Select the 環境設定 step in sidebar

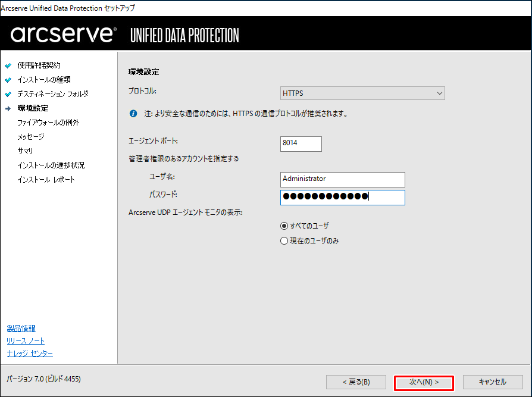(x=33, y=108)
